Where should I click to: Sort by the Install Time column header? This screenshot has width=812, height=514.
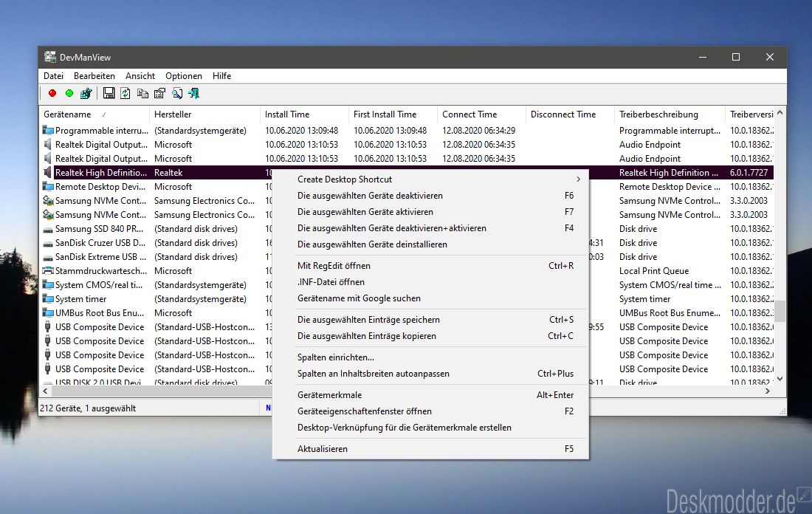coord(304,114)
